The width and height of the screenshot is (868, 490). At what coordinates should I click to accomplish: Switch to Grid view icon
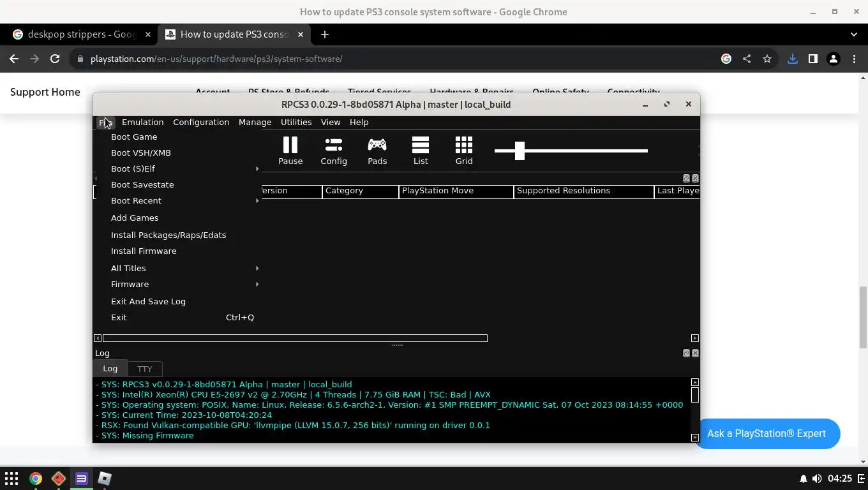pyautogui.click(x=464, y=151)
